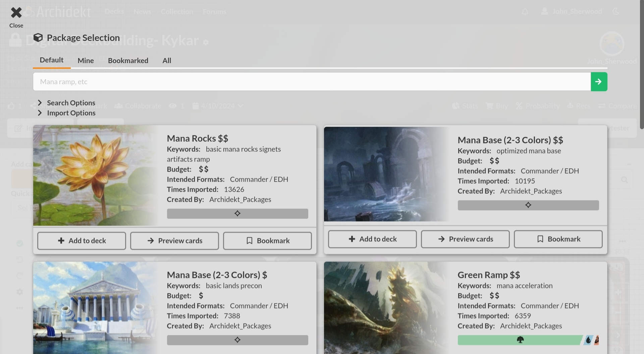Open the notifications bell icon
Screen dimensions: 644x354
(525, 11)
